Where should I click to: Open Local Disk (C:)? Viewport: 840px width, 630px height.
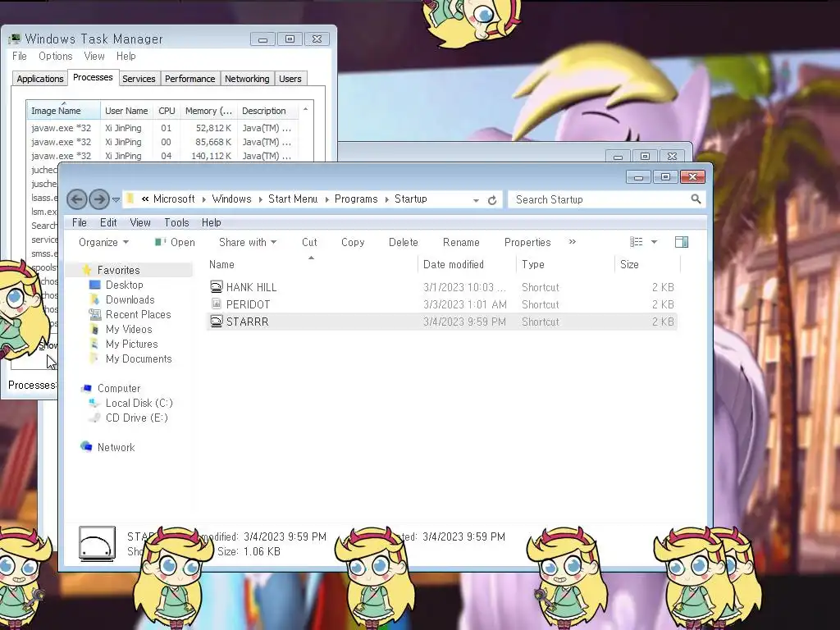coord(139,403)
